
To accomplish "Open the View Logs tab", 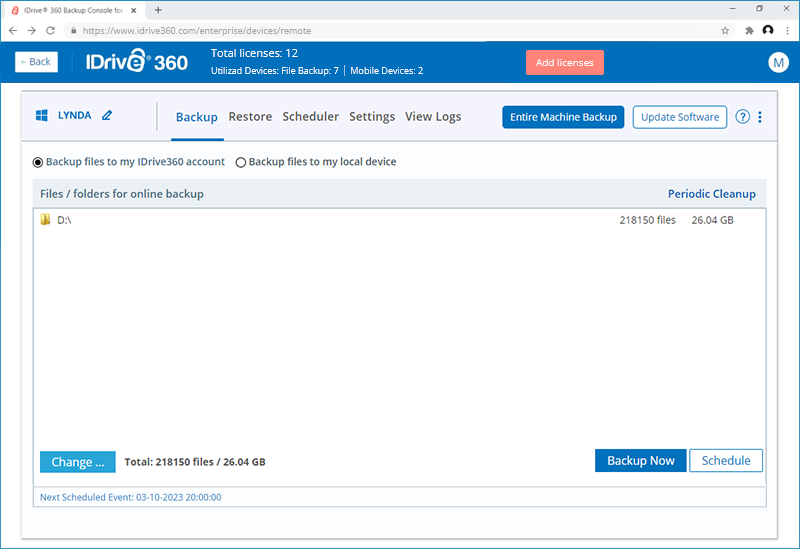I will point(433,116).
